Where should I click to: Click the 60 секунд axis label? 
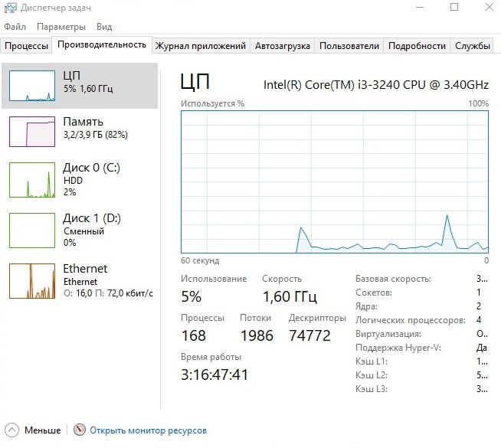(x=200, y=260)
